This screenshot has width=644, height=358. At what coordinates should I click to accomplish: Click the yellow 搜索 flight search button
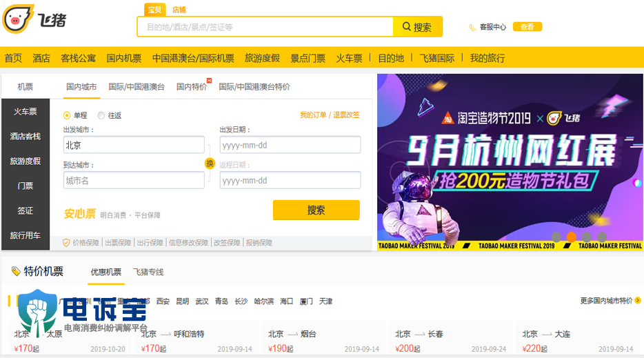click(x=316, y=210)
